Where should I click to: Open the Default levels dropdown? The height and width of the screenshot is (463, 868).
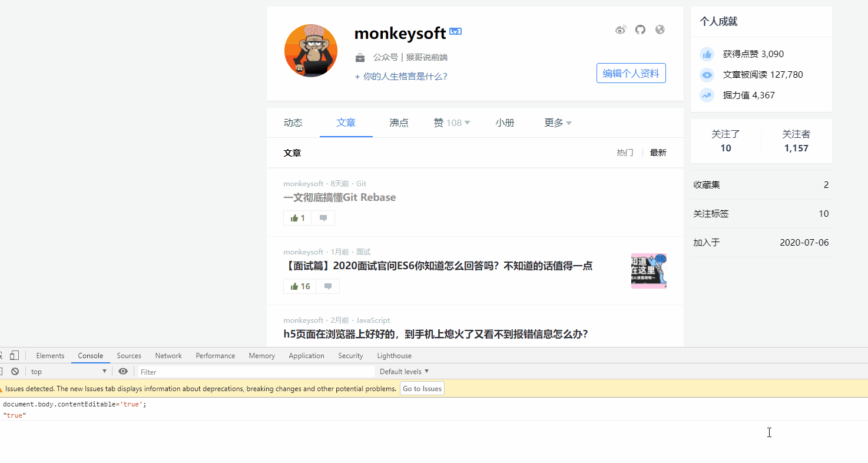click(x=405, y=372)
